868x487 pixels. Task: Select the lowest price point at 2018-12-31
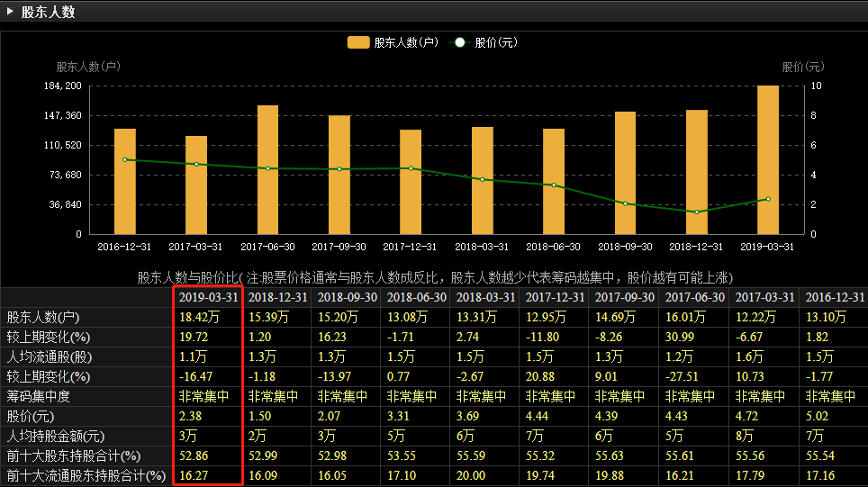point(697,212)
